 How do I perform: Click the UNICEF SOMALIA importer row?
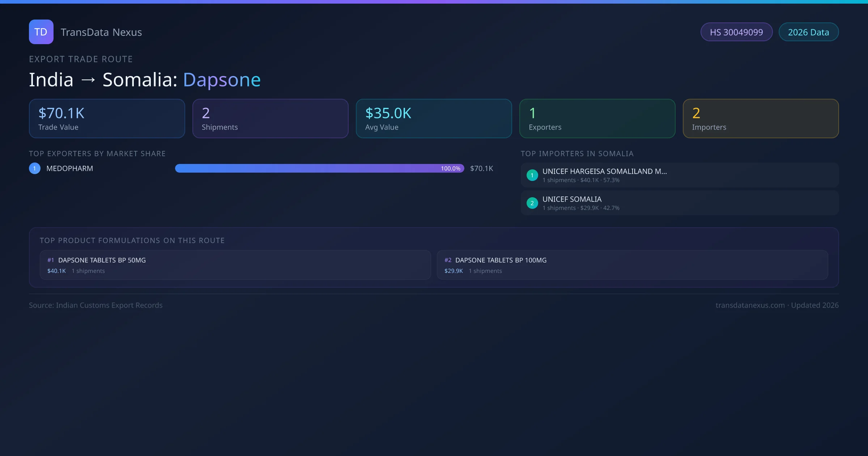point(679,203)
